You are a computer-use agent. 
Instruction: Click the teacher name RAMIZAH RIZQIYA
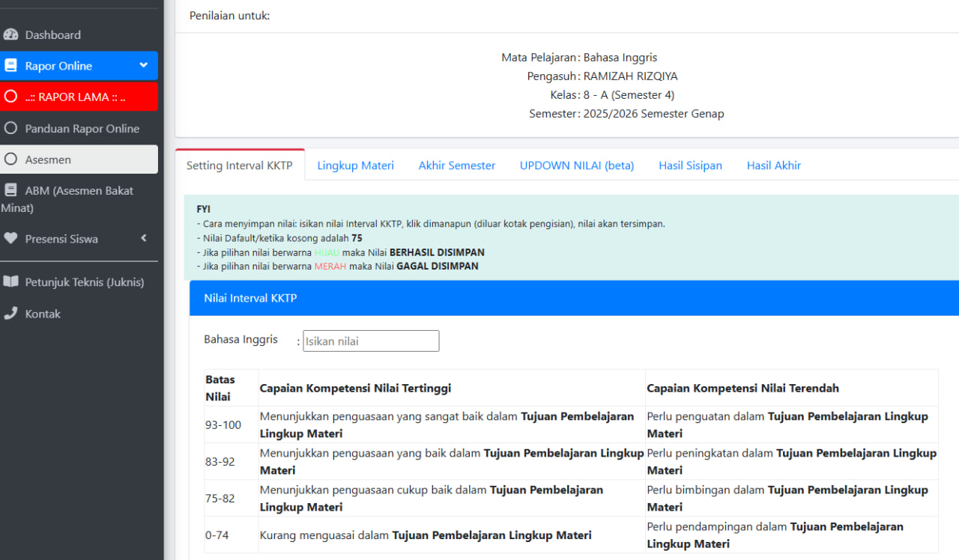tap(631, 76)
